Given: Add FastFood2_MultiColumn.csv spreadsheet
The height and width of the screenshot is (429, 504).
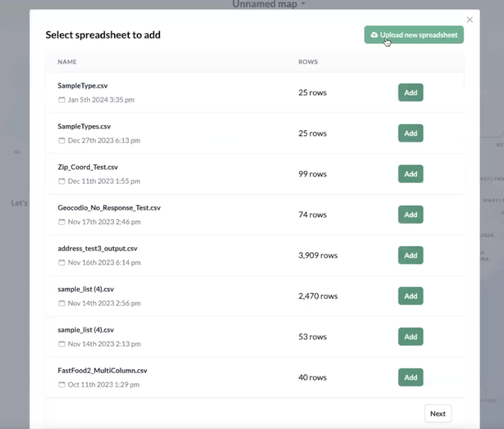Looking at the screenshot, I should [x=410, y=377].
